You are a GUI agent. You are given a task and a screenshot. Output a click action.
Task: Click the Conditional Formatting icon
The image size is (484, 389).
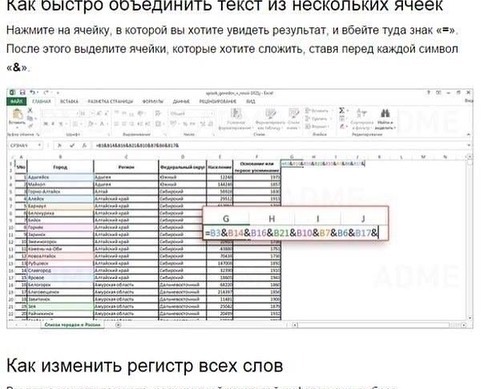click(236, 114)
